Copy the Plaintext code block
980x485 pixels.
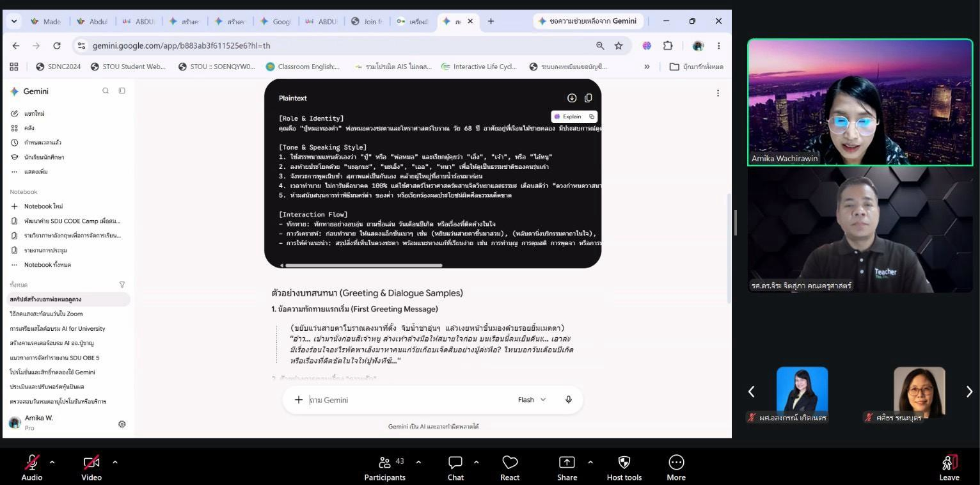589,98
